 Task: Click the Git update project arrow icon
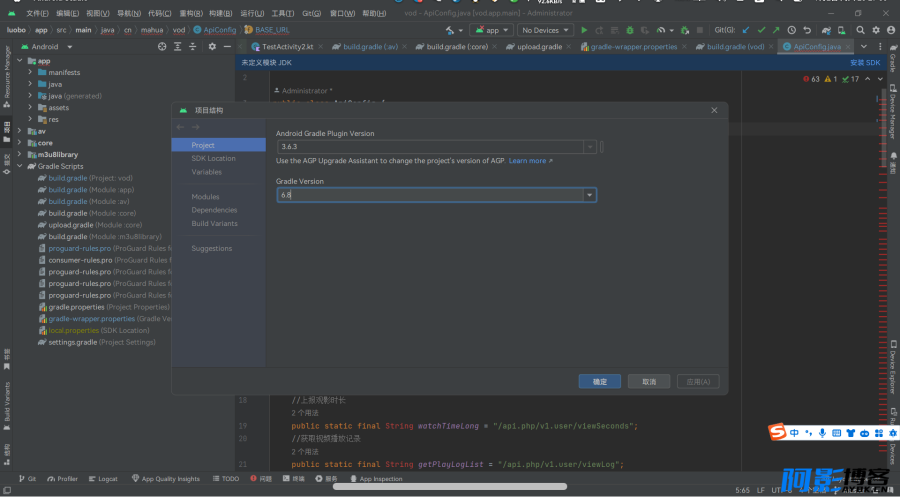click(746, 30)
